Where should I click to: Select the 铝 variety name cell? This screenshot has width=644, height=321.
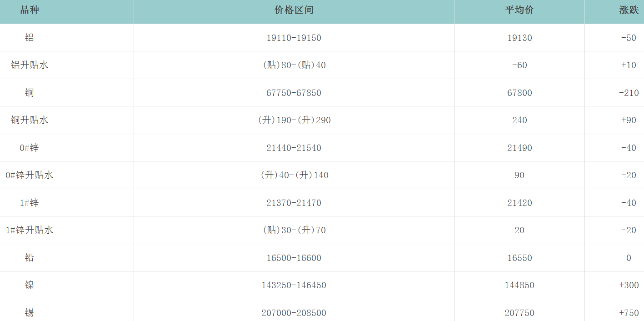(30, 38)
